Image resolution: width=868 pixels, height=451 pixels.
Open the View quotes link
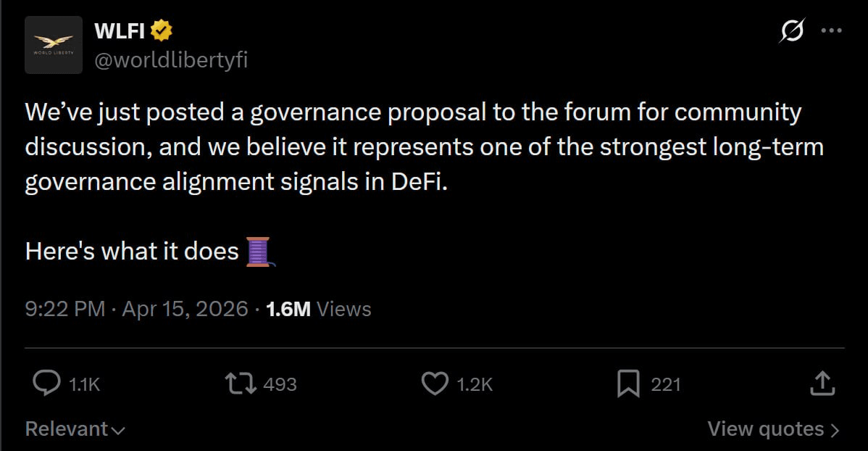pyautogui.click(x=773, y=429)
